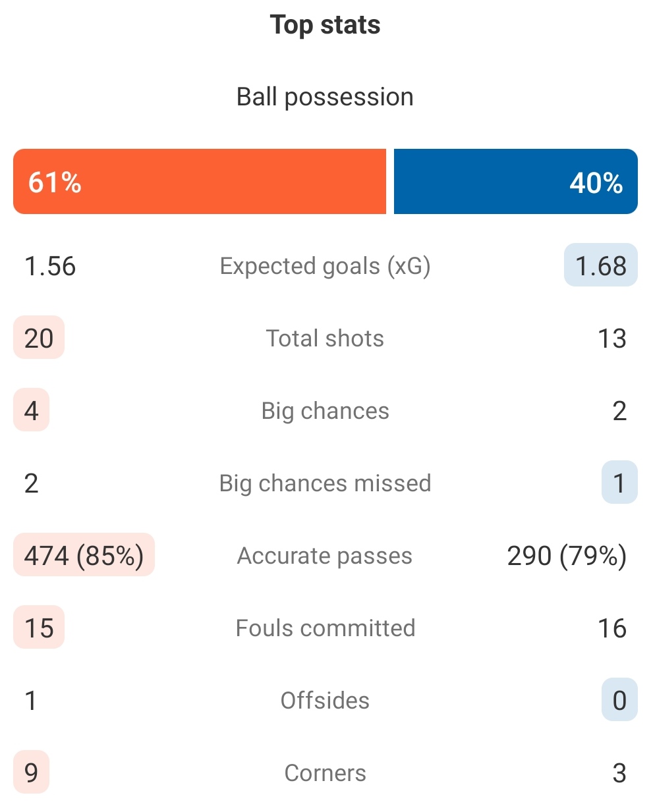
Task: Tap the highlighted 20 total shots badge
Action: 39,337
